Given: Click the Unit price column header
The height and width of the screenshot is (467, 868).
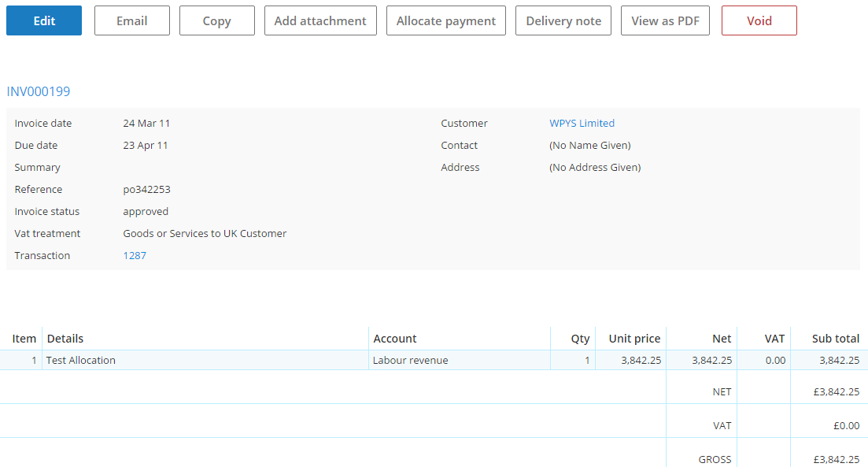Looking at the screenshot, I should (634, 339).
